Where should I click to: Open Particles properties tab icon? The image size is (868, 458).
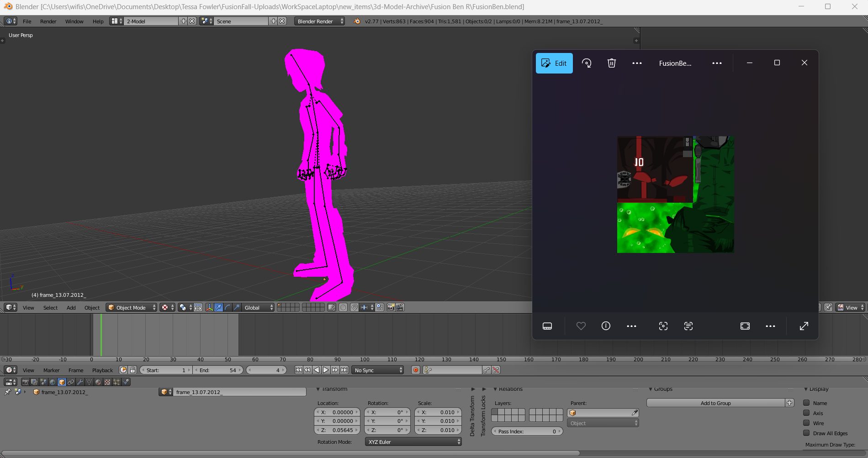tap(116, 382)
